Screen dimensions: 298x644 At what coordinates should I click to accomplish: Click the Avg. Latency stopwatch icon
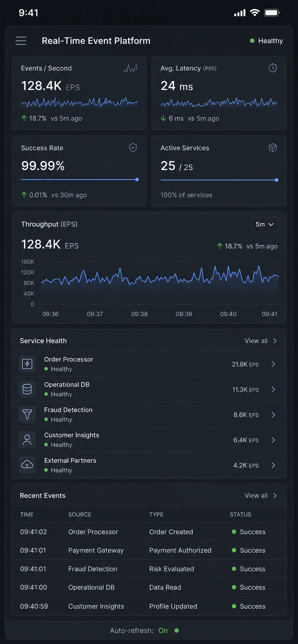point(273,68)
